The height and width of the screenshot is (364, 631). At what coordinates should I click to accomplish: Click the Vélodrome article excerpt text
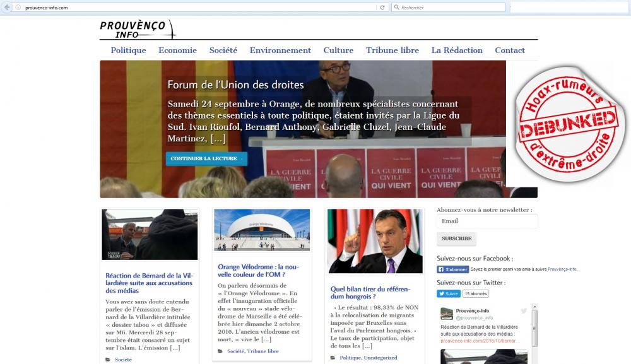click(x=260, y=312)
